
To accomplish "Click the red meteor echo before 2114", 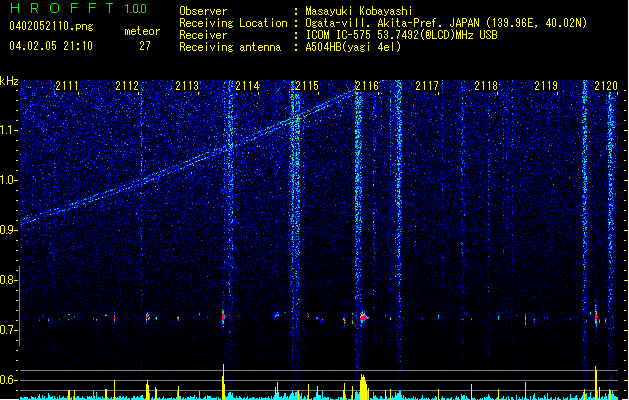I will (x=223, y=317).
